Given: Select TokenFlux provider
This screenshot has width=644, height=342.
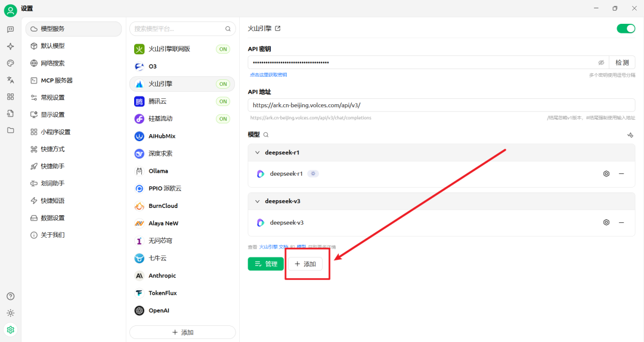Looking at the screenshot, I should coord(182,293).
